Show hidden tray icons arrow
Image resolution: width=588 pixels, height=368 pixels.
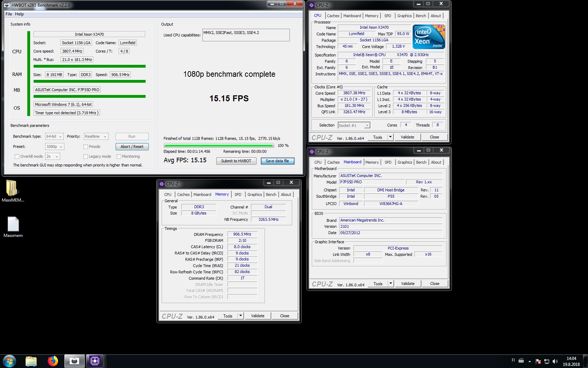click(530, 361)
